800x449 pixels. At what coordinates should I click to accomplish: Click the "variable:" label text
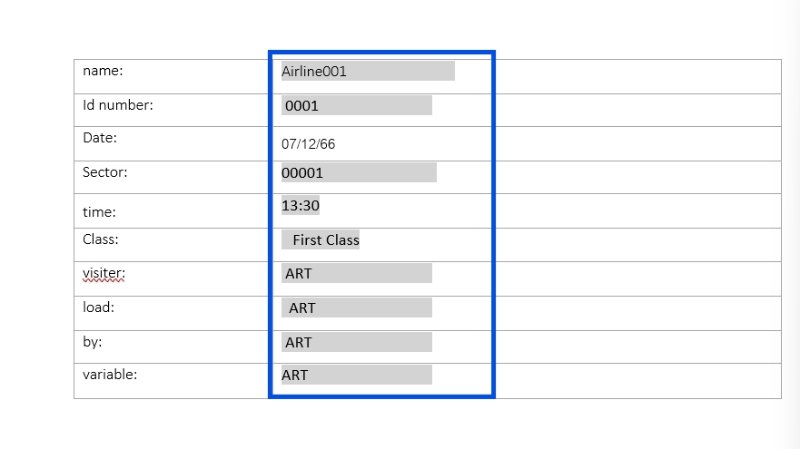coord(109,375)
